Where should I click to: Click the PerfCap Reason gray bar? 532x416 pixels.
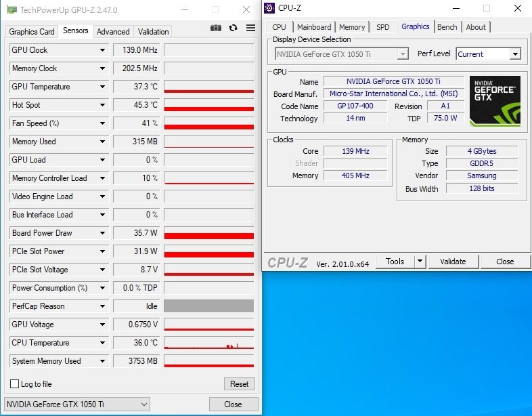click(x=208, y=306)
